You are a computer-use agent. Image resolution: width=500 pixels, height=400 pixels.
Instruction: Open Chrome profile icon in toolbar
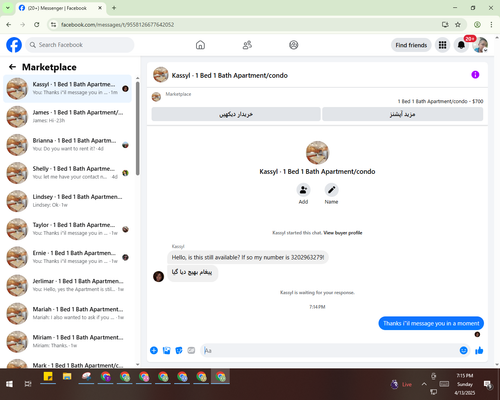pyautogui.click(x=477, y=24)
